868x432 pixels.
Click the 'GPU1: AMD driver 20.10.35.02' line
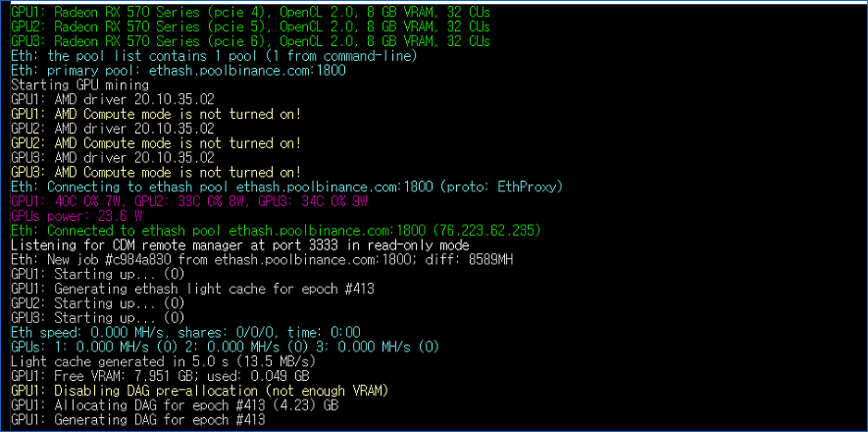(113, 100)
